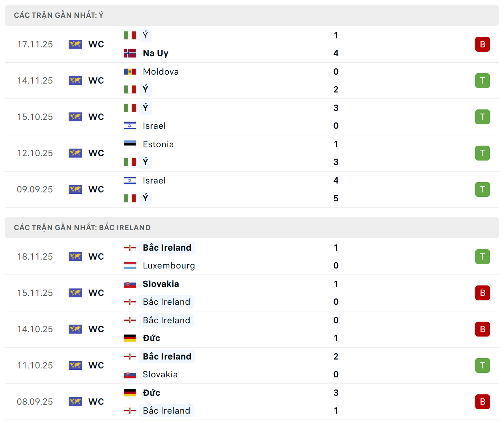The image size is (504, 427).
Task: Click the Luxembourg flag icon
Action: [x=129, y=265]
